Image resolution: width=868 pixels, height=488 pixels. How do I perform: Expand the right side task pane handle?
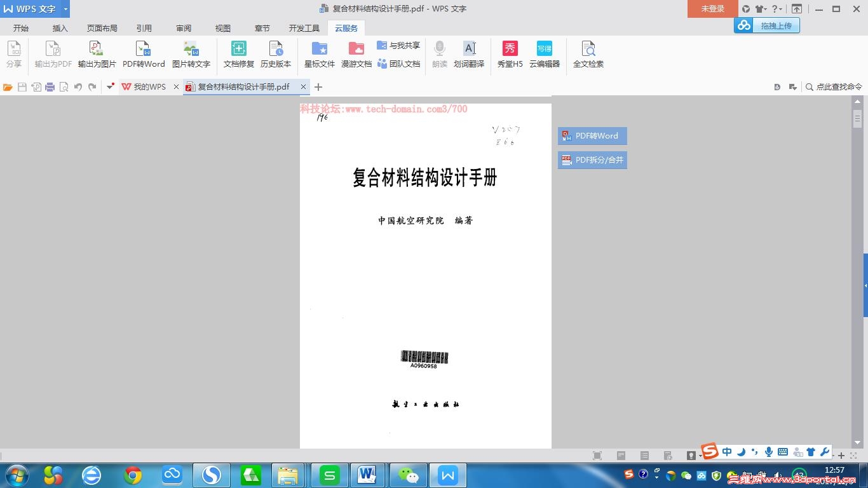[865, 285]
